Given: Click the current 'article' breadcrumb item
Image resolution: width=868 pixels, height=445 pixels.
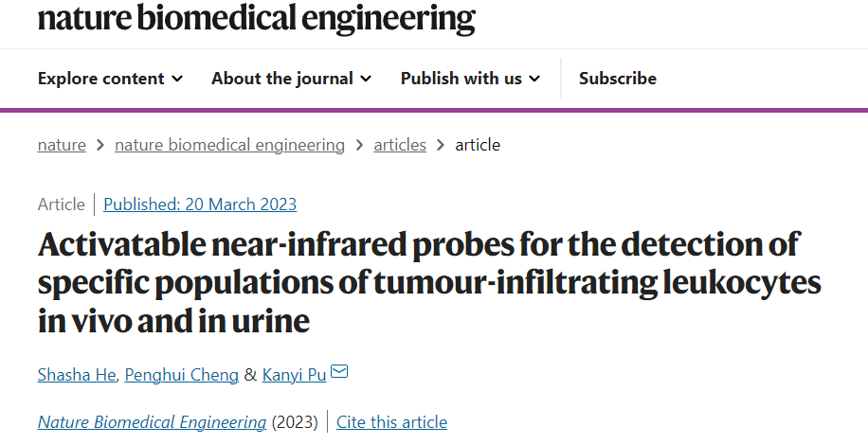Looking at the screenshot, I should coord(478,145).
